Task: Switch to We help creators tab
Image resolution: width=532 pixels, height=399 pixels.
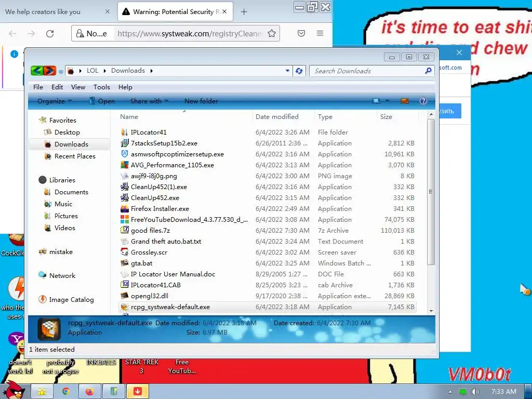Action: point(58,11)
